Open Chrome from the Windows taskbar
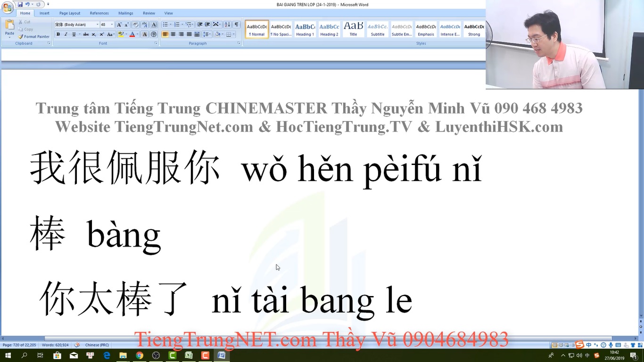644x362 pixels. [x=140, y=355]
